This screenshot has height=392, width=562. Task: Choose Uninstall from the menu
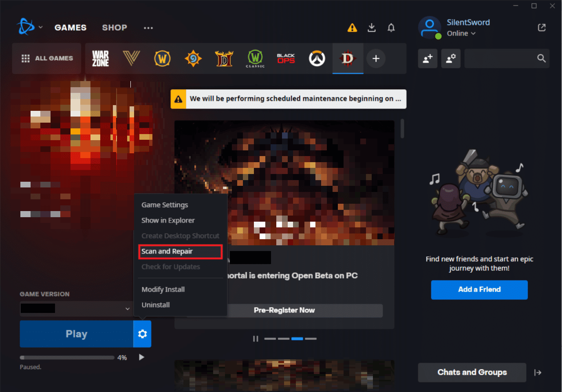coord(156,305)
